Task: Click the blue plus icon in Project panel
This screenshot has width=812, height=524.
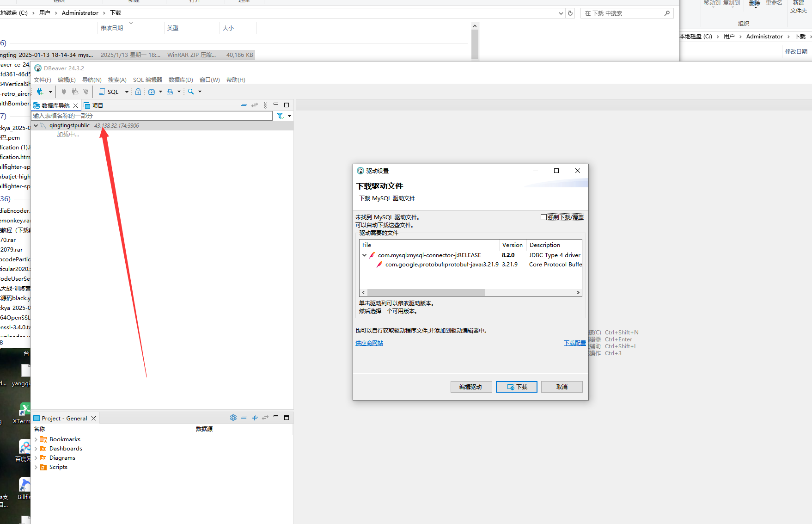Action: [x=255, y=418]
